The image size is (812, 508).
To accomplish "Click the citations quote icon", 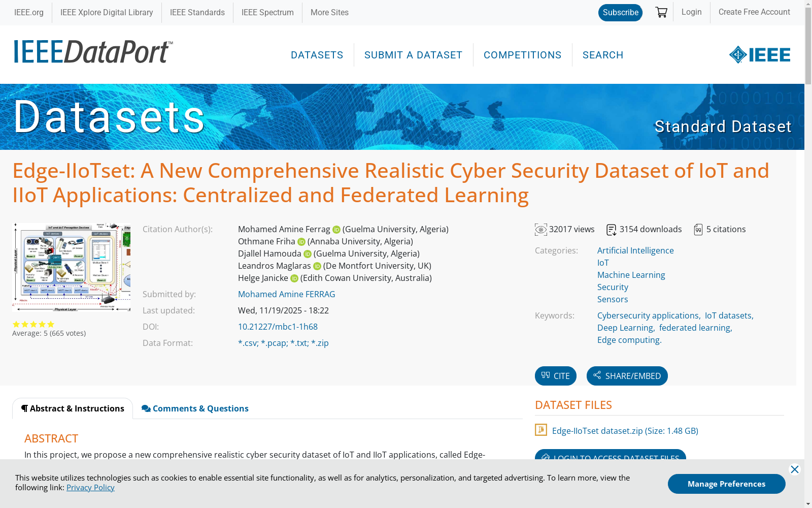I will tap(698, 230).
